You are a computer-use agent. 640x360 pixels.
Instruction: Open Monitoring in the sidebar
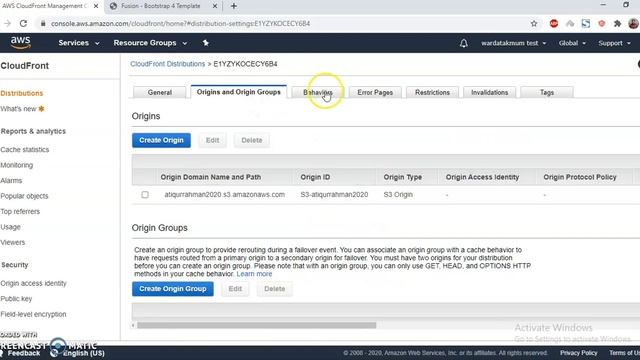tap(17, 165)
